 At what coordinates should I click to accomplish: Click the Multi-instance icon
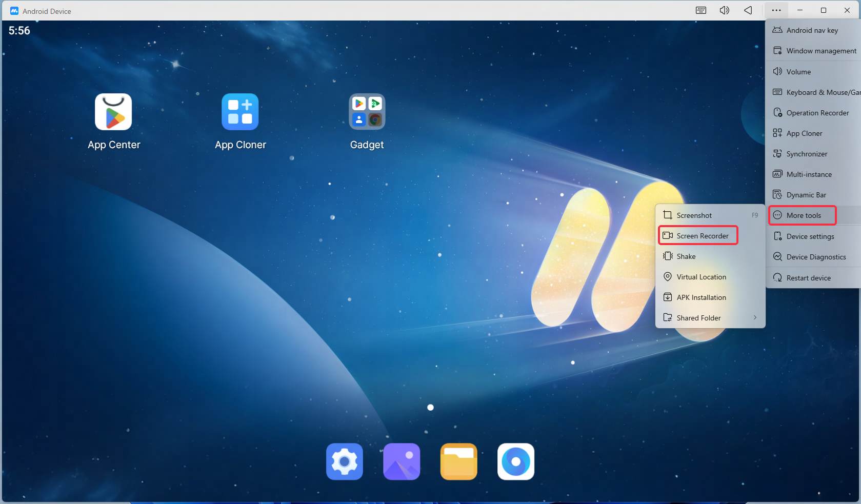(777, 174)
